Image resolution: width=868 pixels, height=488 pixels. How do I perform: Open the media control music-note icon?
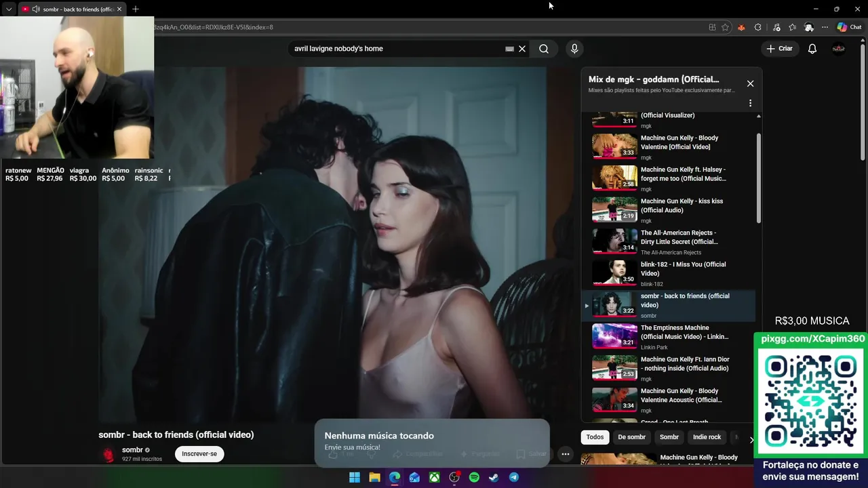[776, 27]
